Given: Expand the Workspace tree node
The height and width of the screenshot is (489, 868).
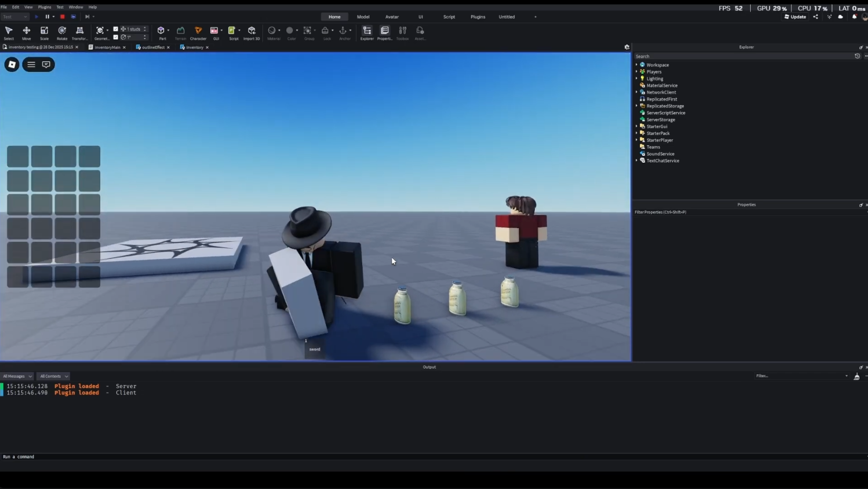Looking at the screenshot, I should point(636,65).
